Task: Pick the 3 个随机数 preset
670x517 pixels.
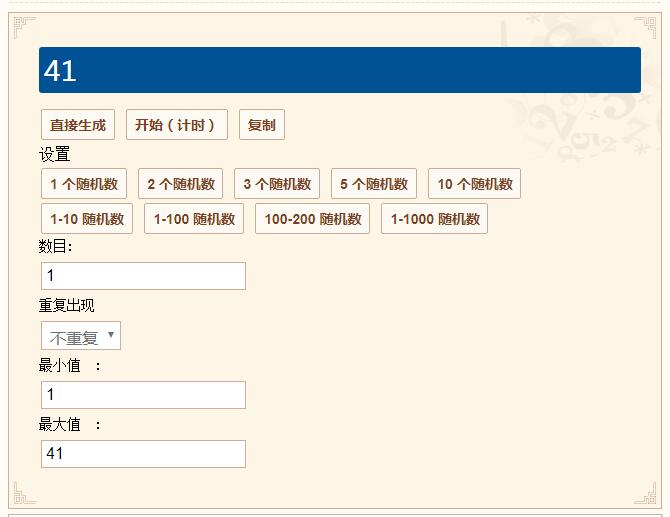Action: (x=277, y=184)
